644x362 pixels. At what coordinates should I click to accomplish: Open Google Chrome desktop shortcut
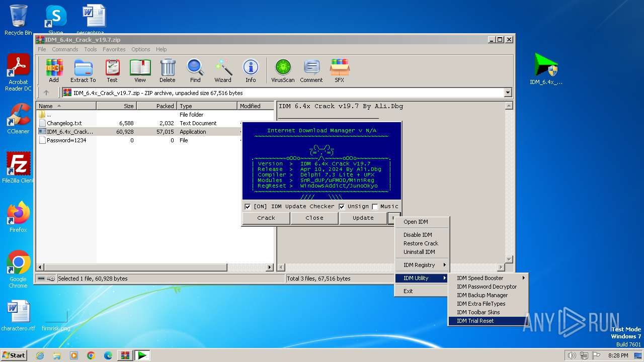(18, 269)
